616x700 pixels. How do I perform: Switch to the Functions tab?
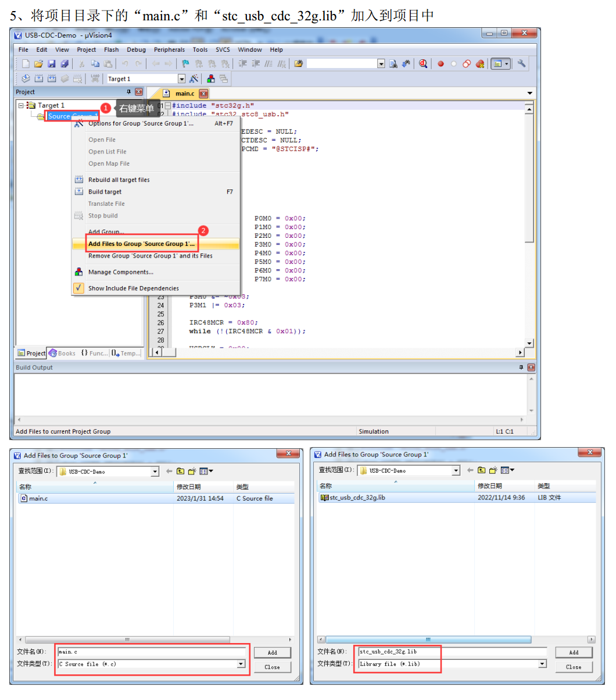tap(94, 353)
